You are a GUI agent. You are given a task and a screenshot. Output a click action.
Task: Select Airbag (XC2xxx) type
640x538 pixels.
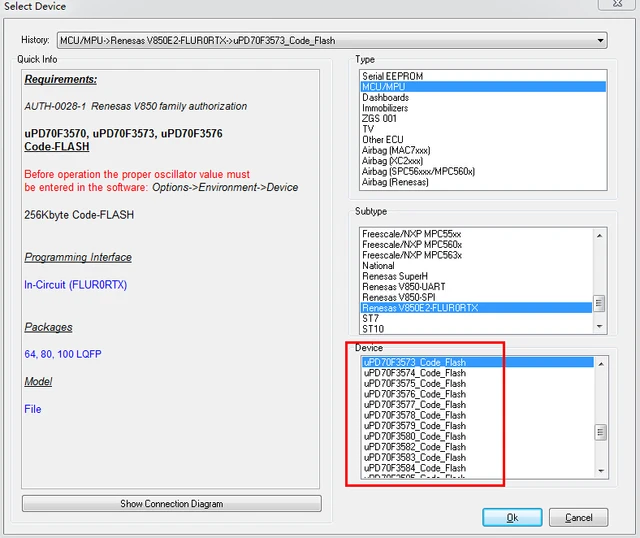[x=483, y=161]
